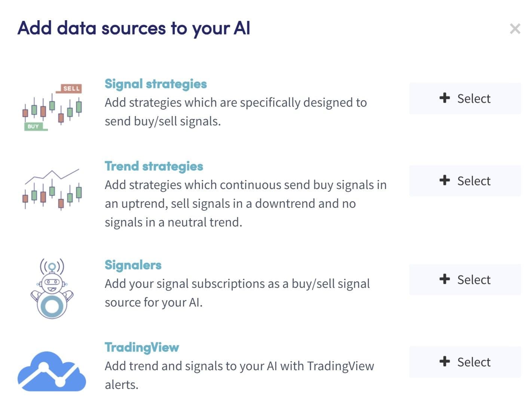
Task: Select the TradingView data source
Action: (465, 362)
